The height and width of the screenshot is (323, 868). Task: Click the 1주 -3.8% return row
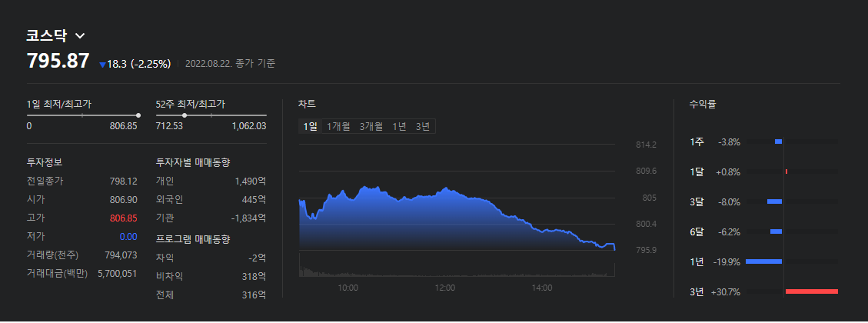pyautogui.click(x=764, y=142)
